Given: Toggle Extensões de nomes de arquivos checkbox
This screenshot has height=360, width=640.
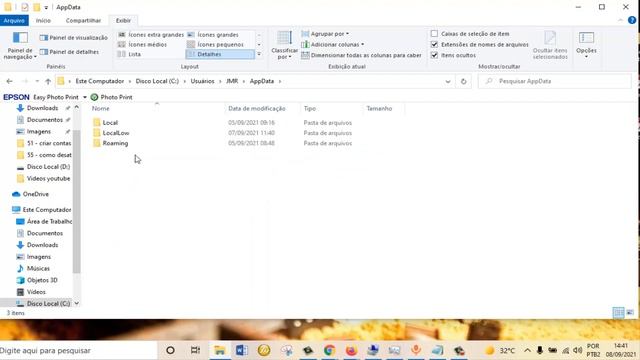Looking at the screenshot, I should click(434, 44).
